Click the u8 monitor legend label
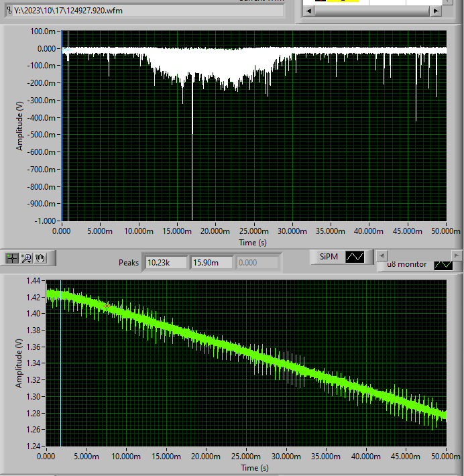Screen dimensions: 464x476 click(406, 264)
